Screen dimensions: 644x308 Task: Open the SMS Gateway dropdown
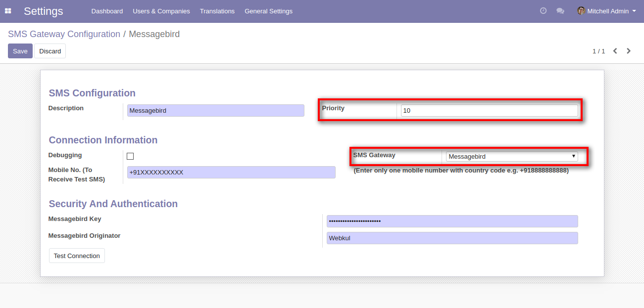coord(512,156)
